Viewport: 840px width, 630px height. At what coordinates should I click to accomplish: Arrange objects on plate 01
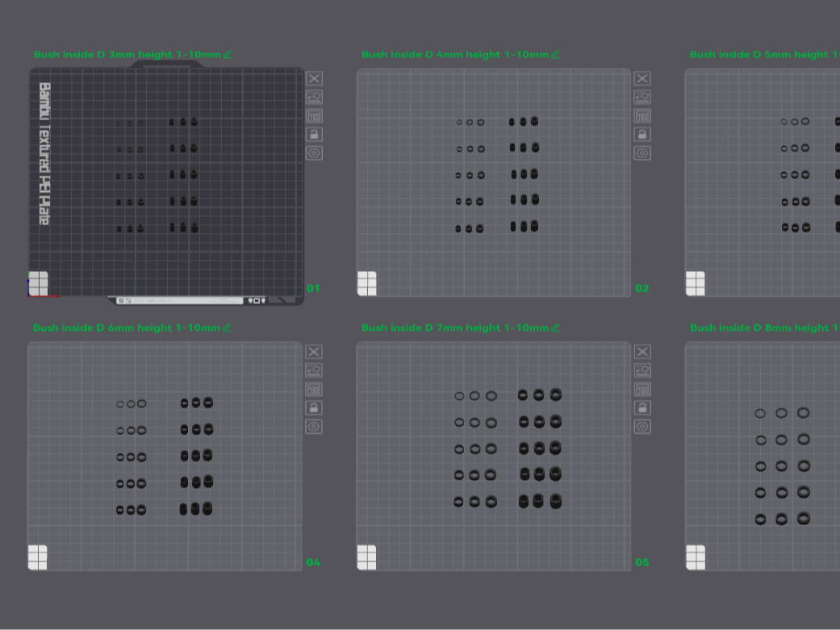pos(314,116)
